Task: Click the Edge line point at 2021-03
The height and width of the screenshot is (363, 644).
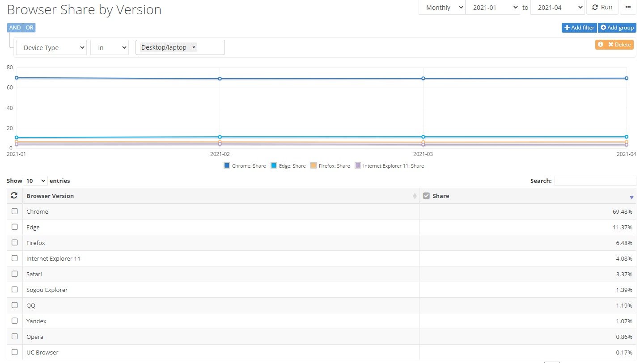Action: point(423,137)
